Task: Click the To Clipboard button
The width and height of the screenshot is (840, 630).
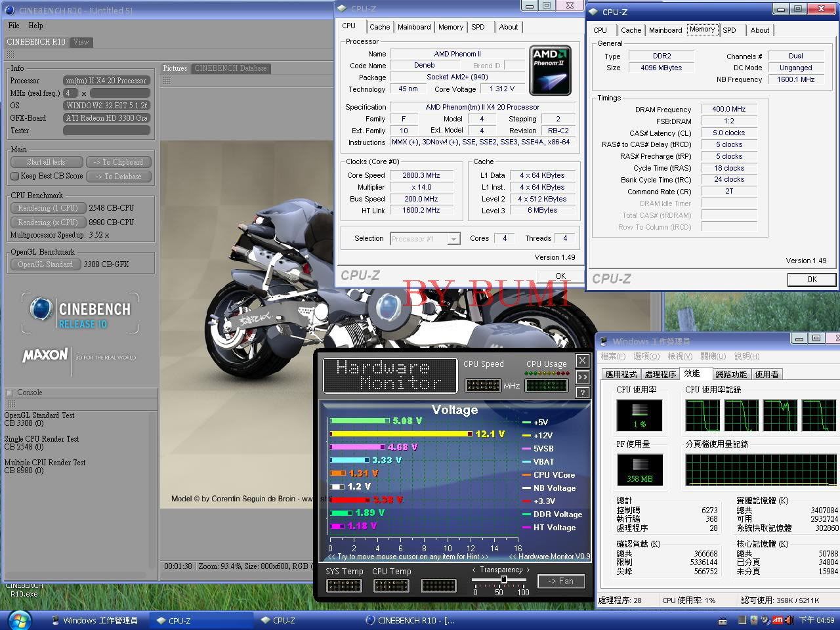Action: click(x=118, y=162)
